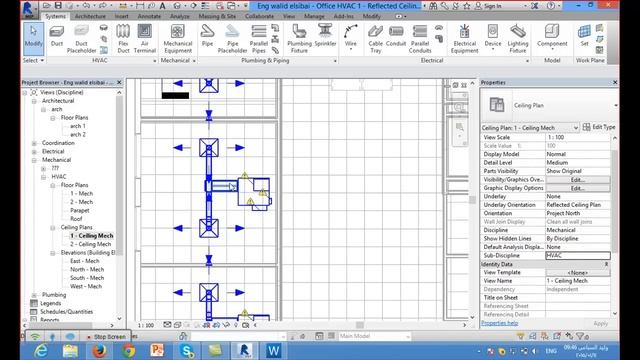Choose the Duct Placeholder tool
The height and width of the screenshot is (360, 640).
point(81,39)
